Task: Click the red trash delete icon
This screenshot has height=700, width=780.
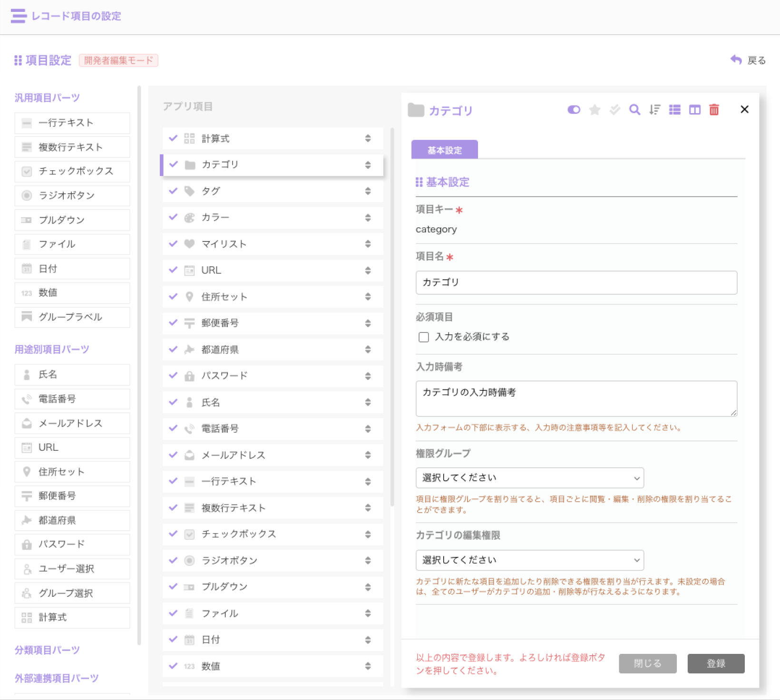Action: (714, 110)
